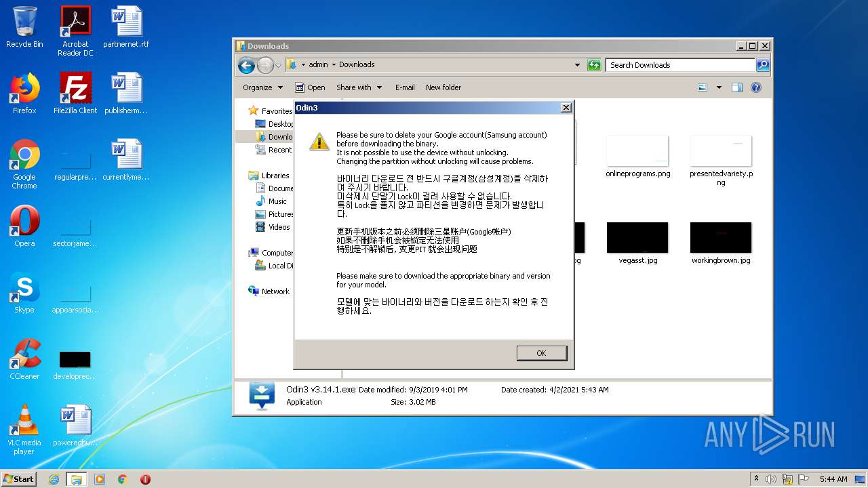Click OK in the Odin3 dialog
868x488 pixels.
(541, 353)
